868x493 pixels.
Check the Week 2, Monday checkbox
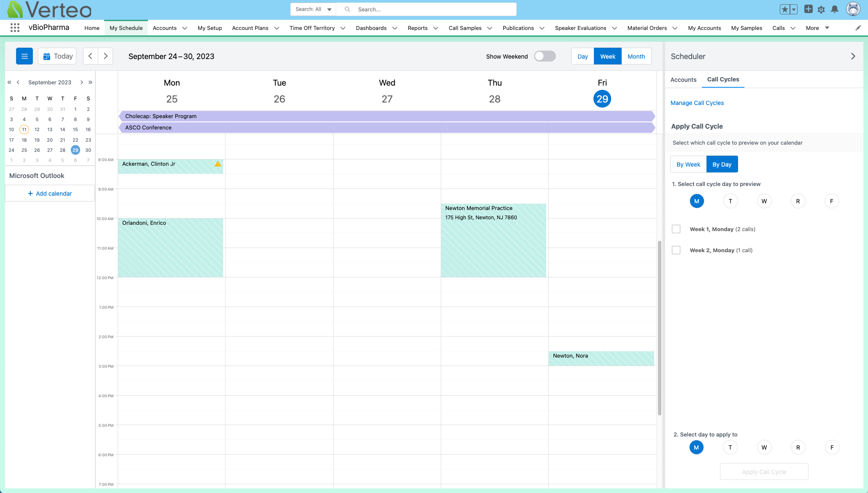676,250
